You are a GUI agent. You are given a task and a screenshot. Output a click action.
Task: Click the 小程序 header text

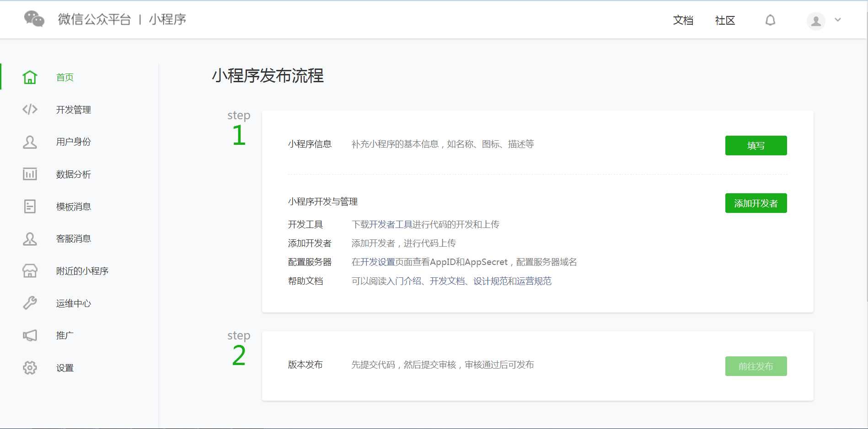[167, 19]
